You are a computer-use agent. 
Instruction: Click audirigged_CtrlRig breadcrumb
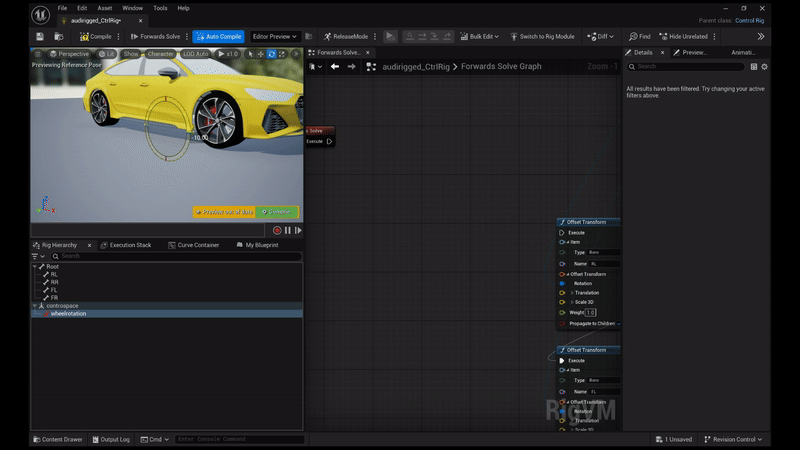click(x=416, y=66)
